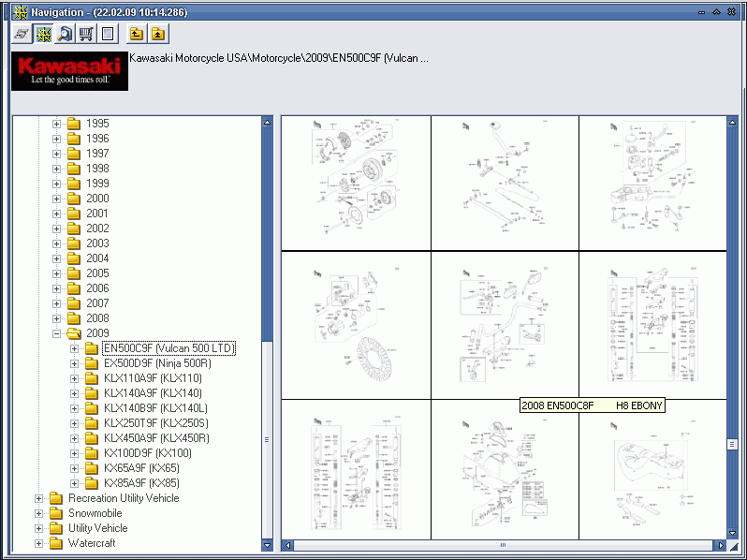Expand the Recreation Utility Vehicle category
The height and width of the screenshot is (560, 747).
38,498
